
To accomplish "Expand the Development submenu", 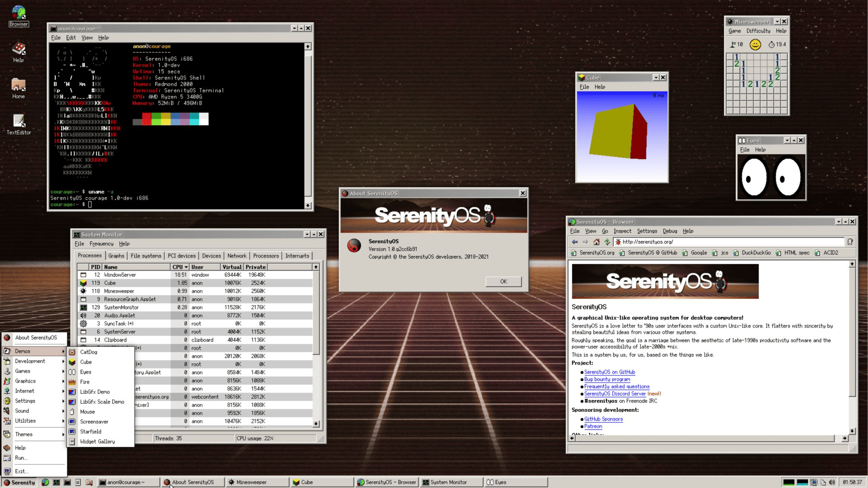I will (x=30, y=361).
